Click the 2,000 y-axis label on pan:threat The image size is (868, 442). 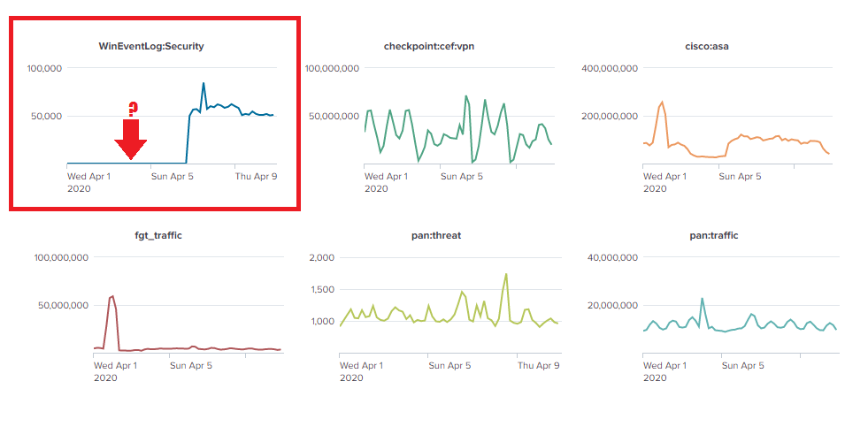322,258
